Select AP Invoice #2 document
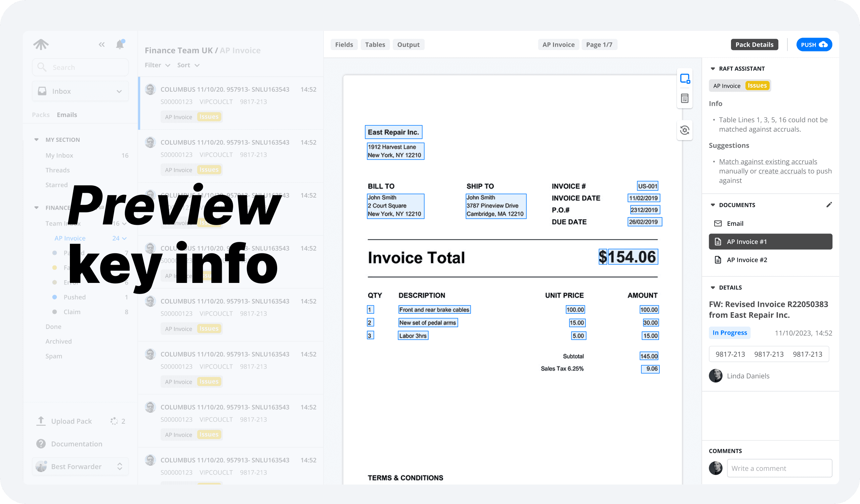 [747, 260]
